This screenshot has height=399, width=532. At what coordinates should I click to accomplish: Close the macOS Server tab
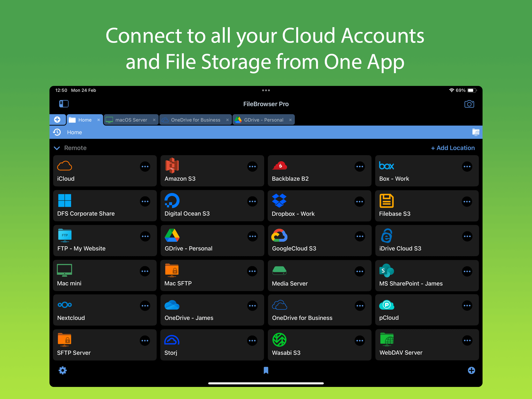click(154, 120)
